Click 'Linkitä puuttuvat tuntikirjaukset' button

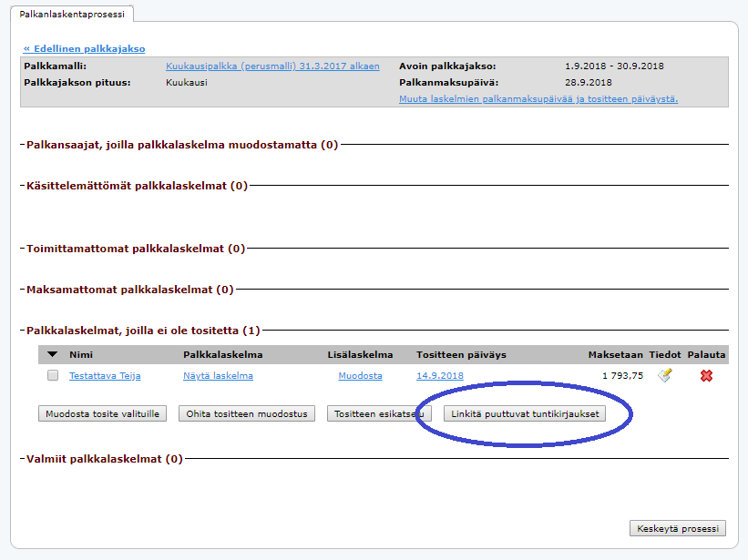coord(525,413)
